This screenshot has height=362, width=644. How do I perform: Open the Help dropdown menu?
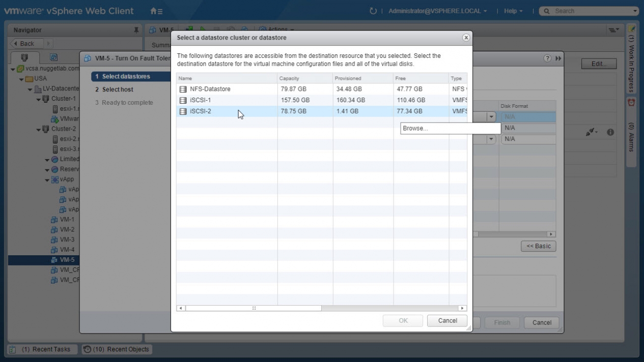(513, 11)
